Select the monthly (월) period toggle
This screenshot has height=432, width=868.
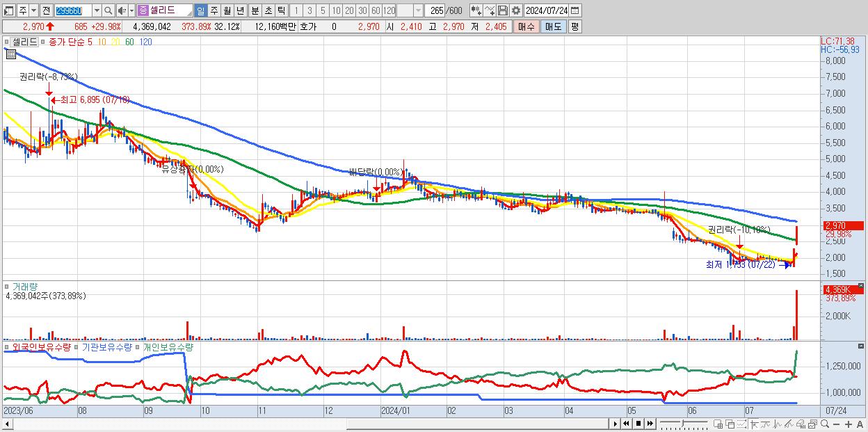[227, 10]
